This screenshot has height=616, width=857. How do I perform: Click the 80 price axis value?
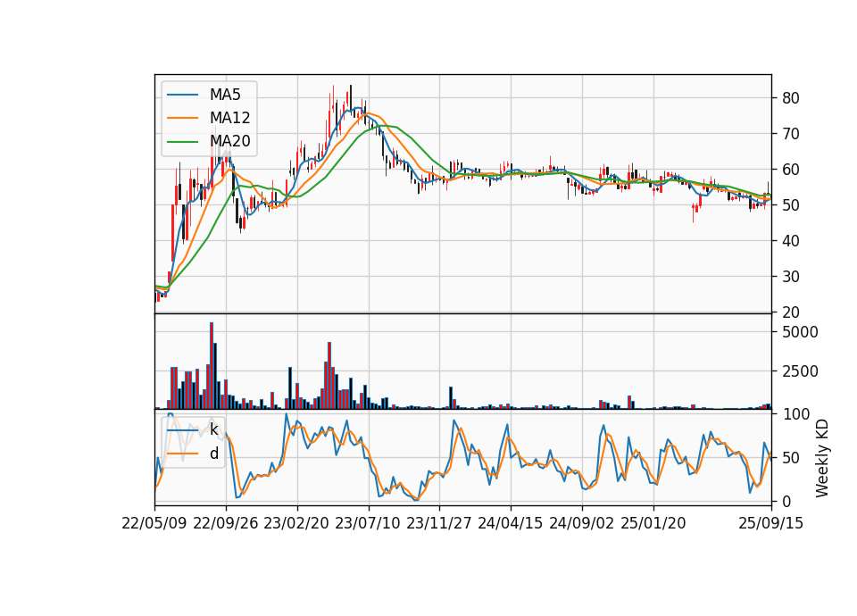(791, 98)
